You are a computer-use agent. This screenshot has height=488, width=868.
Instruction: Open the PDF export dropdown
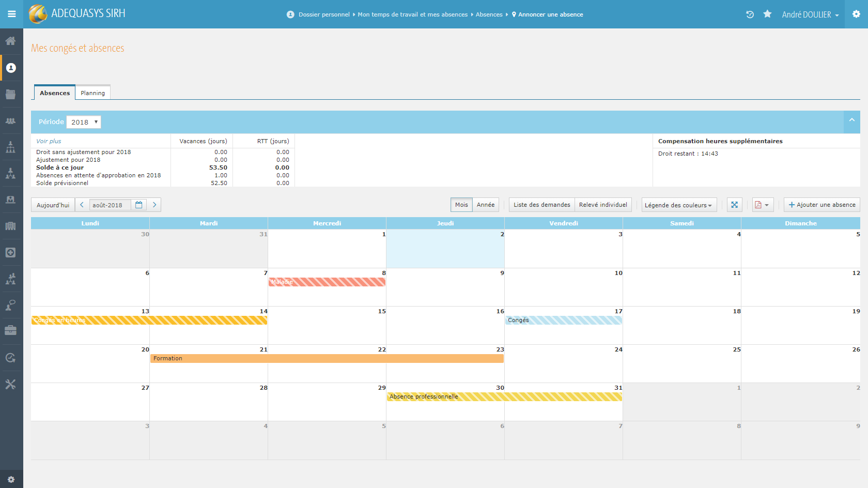(x=763, y=205)
